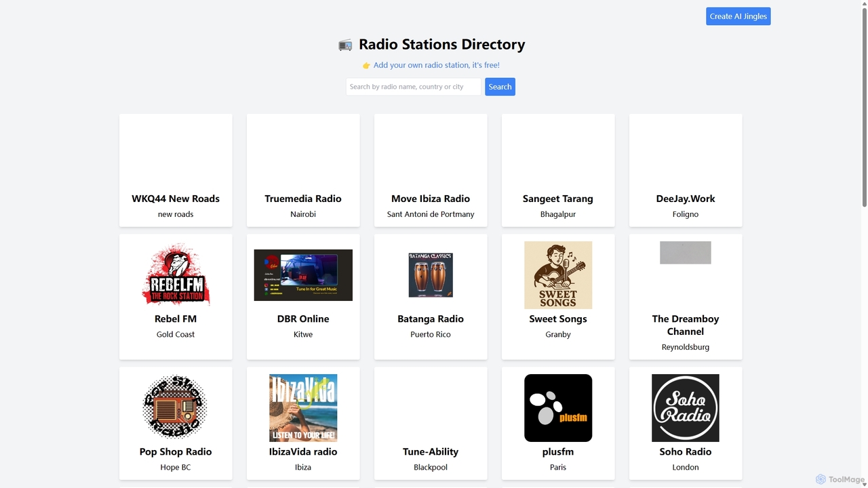This screenshot has width=868, height=488.
Task: Click the 'Granby' city text
Action: tap(558, 334)
